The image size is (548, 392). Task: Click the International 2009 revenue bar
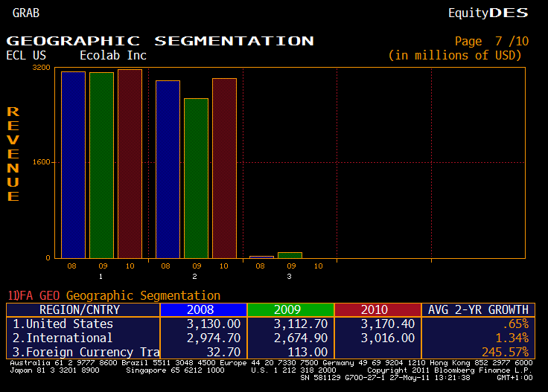196,178
